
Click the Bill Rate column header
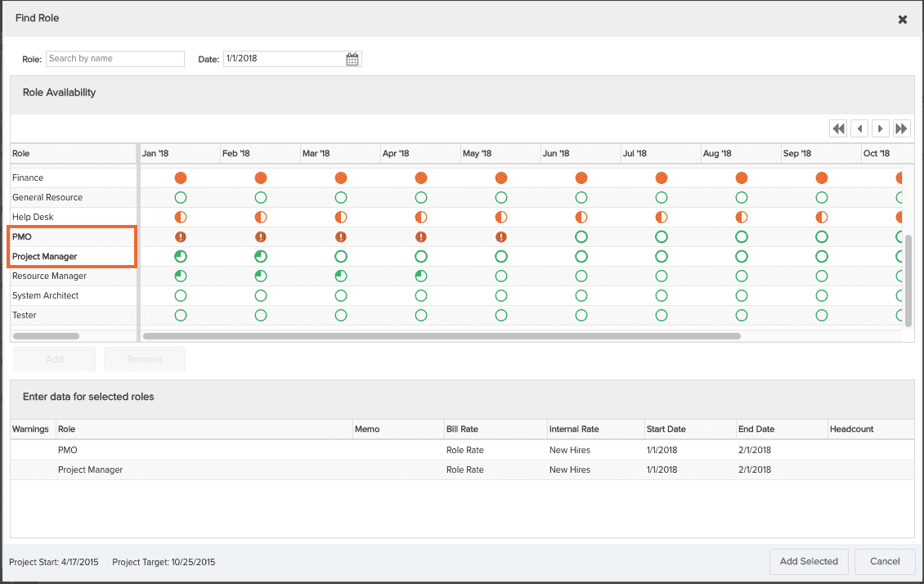coord(496,429)
